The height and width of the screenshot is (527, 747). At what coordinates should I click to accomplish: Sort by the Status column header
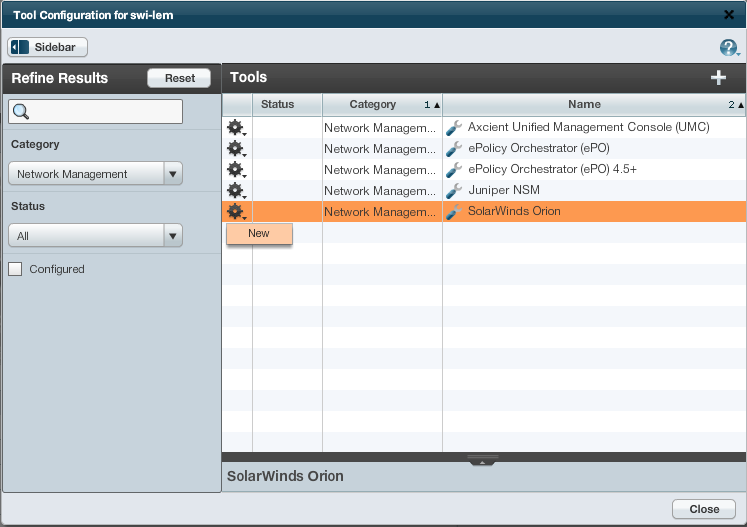click(x=287, y=104)
